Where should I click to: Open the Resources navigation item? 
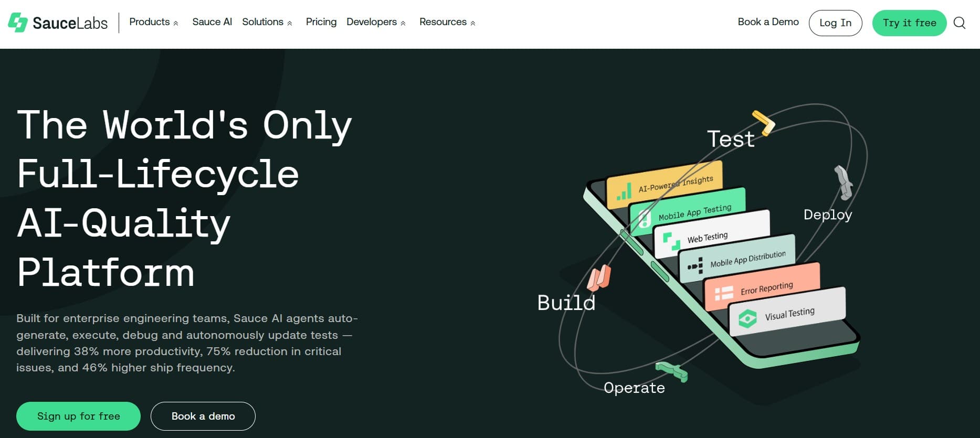tap(443, 22)
